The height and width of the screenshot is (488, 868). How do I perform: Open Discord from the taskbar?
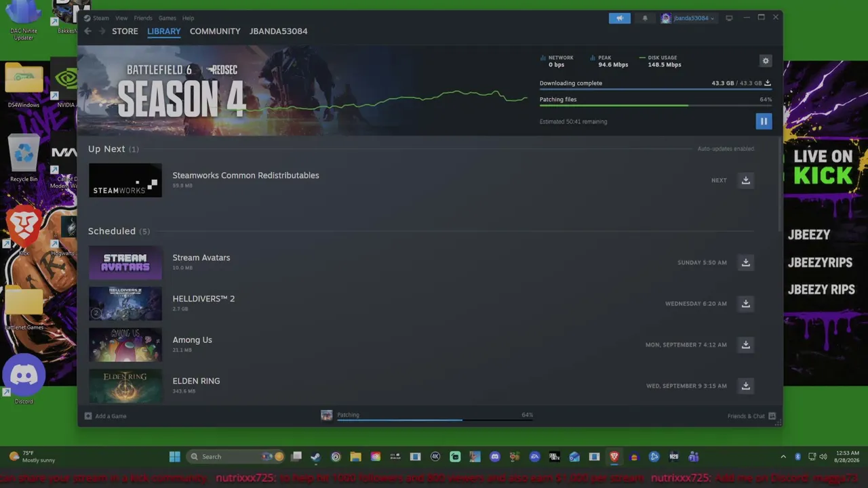pyautogui.click(x=495, y=457)
